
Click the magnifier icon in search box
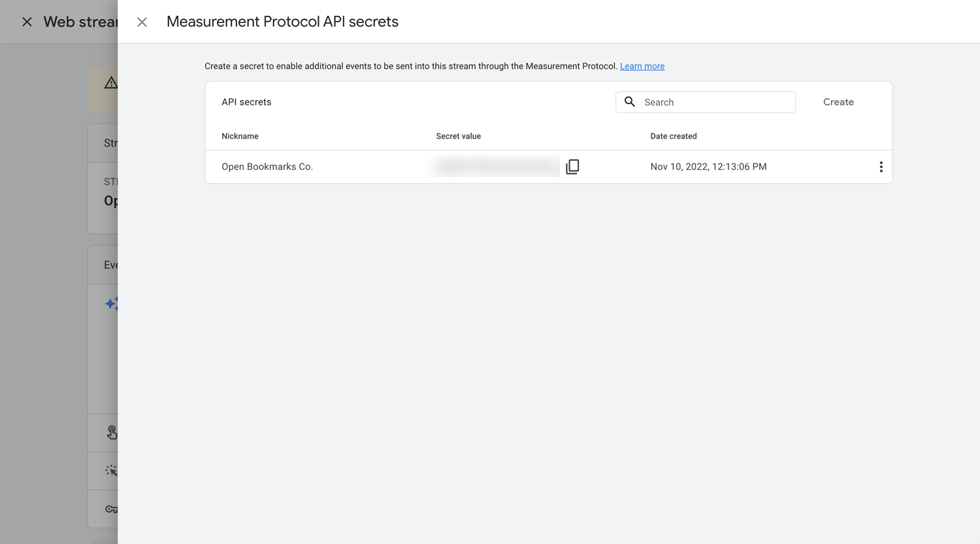click(630, 102)
